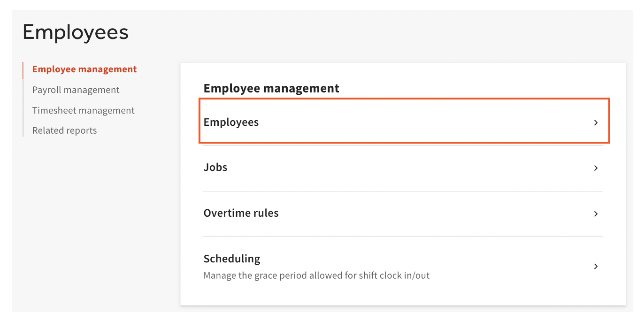Click the blank middle of Jobs row
Image resolution: width=644 pixels, height=321 pixels.
point(404,168)
